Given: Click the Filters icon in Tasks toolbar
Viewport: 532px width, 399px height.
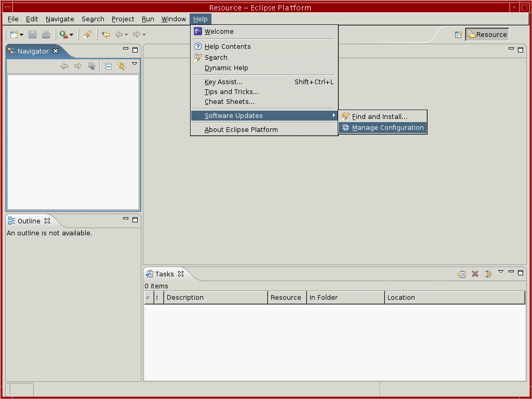Looking at the screenshot, I should [488, 274].
